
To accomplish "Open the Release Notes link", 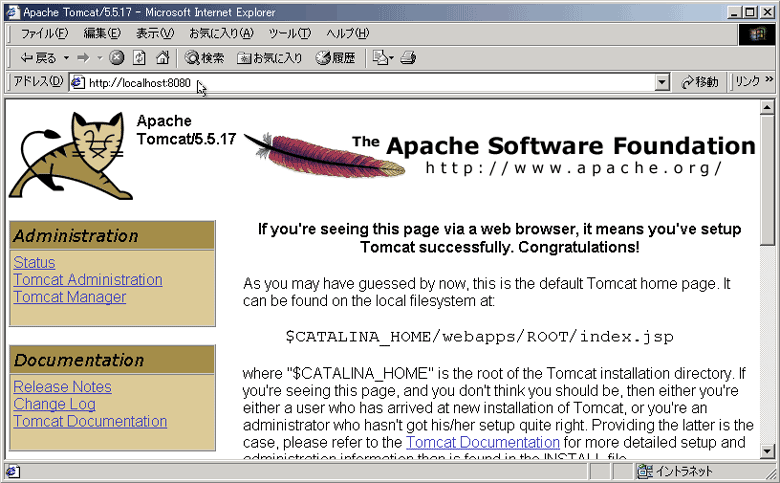I will pyautogui.click(x=62, y=386).
